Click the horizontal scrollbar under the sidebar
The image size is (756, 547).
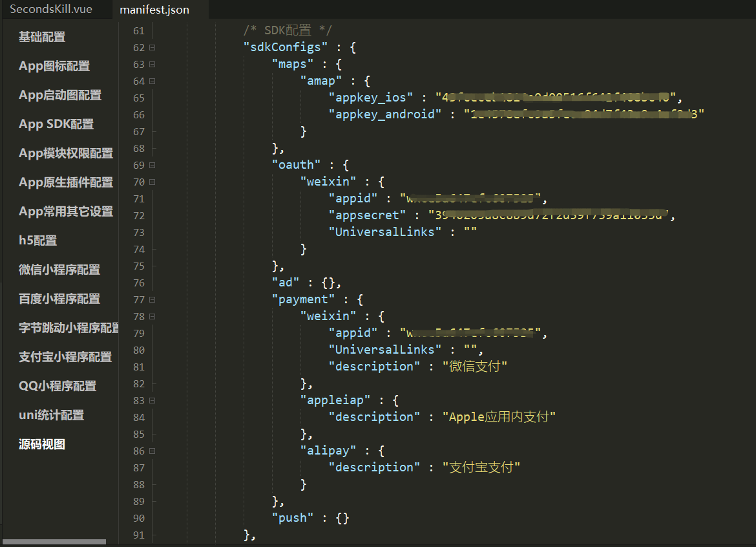[54, 542]
